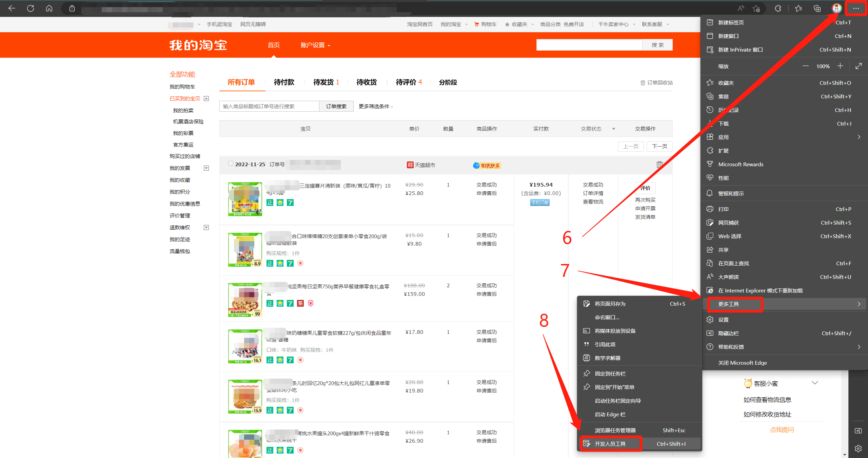Open the user profile avatar
The width and height of the screenshot is (868, 458).
coord(836,8)
